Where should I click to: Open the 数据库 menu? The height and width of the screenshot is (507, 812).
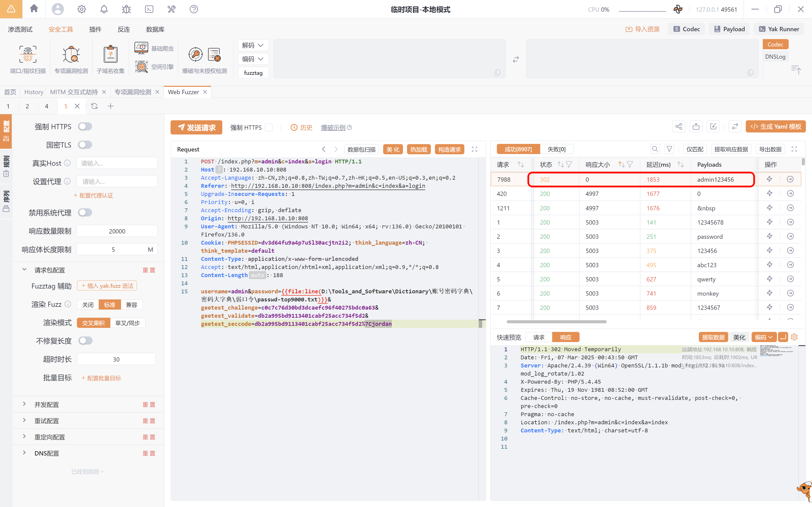click(x=155, y=29)
